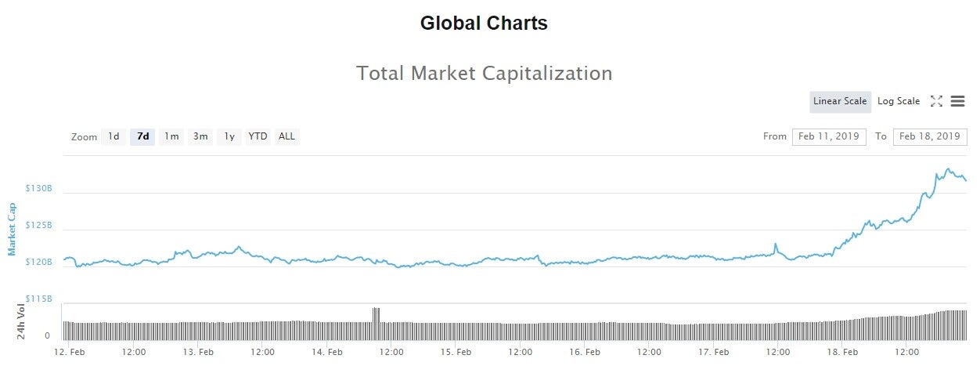Set zoom range to 1d
The image size is (980, 366).
(x=113, y=136)
